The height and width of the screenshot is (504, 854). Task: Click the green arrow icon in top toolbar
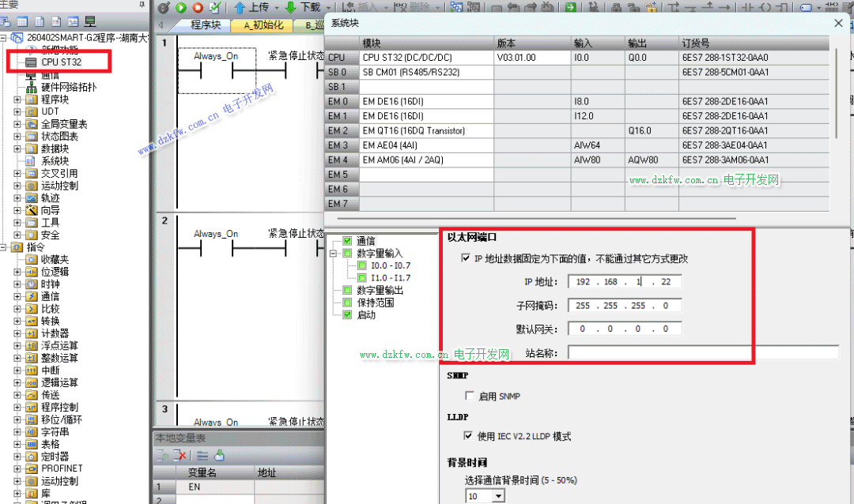pos(570,8)
